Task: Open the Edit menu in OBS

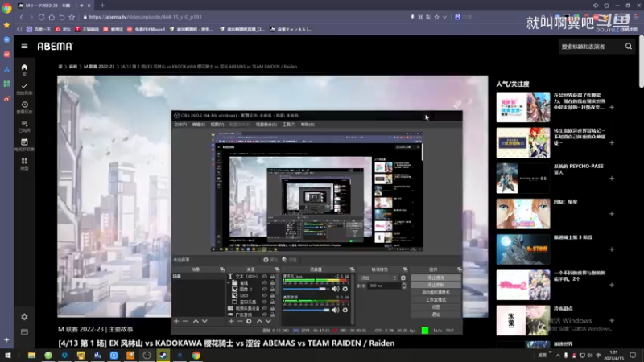Action: 198,125
